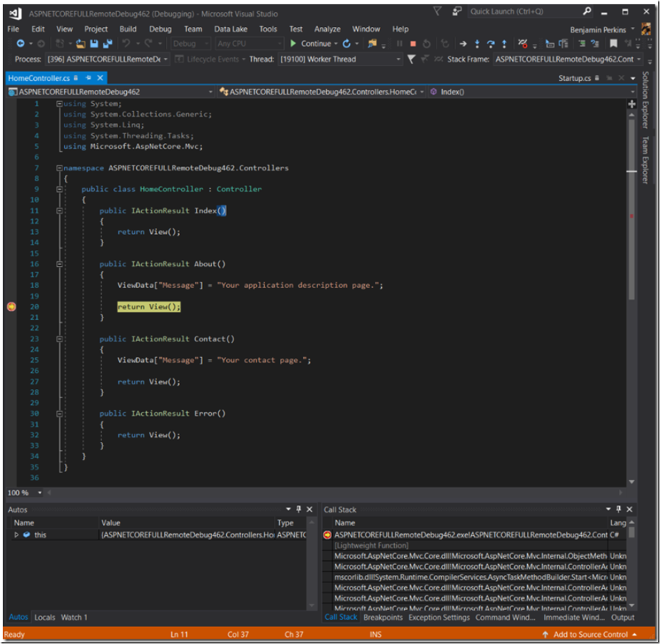Click the Benjamin Perkins account name

tap(598, 30)
